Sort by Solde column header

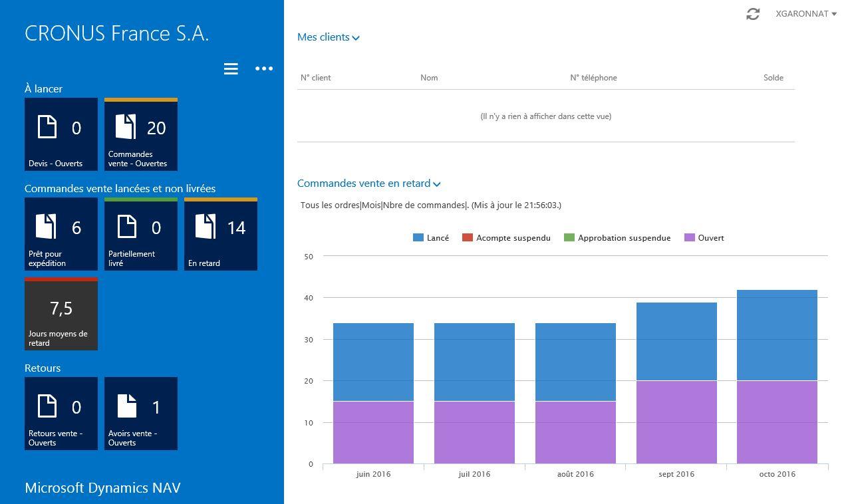click(774, 78)
